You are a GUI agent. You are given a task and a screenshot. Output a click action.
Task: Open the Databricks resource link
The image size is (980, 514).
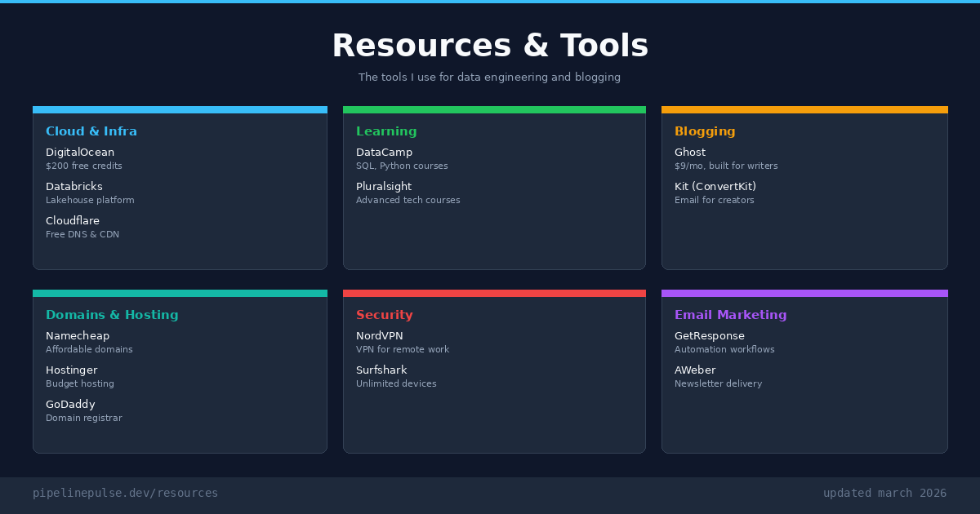tap(74, 187)
